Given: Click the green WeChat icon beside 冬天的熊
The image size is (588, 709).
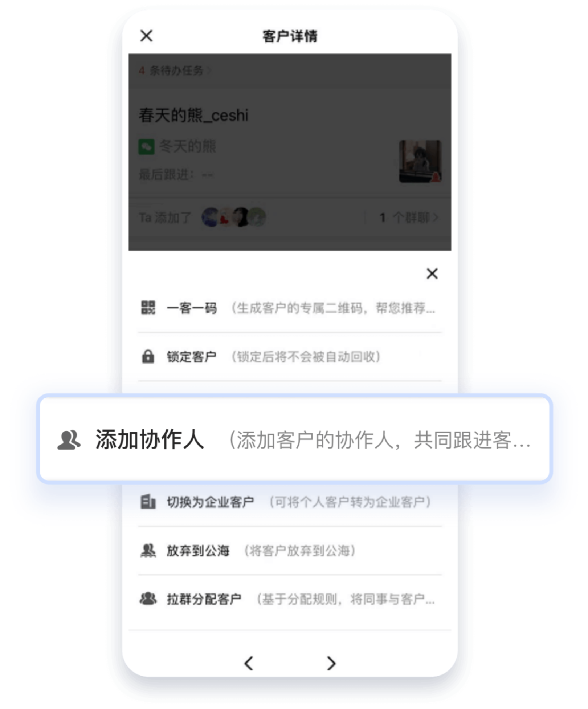Looking at the screenshot, I should tap(146, 147).
